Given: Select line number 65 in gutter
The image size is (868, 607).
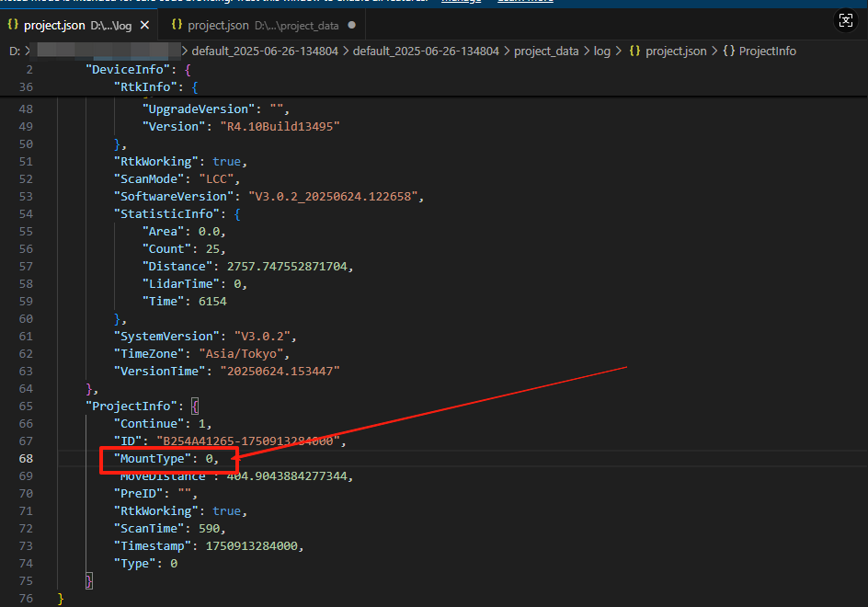Looking at the screenshot, I should pos(26,406).
